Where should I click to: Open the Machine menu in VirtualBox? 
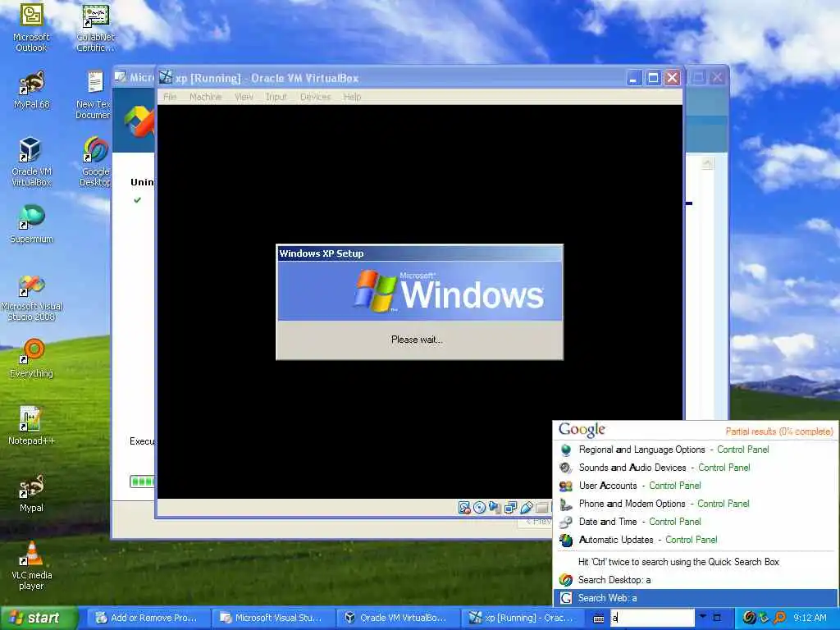tap(205, 97)
